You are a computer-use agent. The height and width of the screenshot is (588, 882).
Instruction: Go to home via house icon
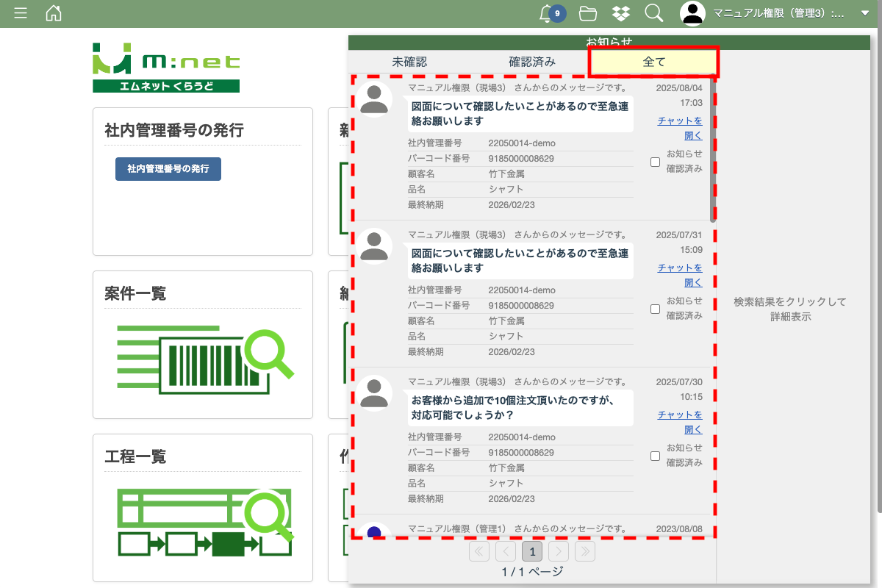click(x=54, y=13)
